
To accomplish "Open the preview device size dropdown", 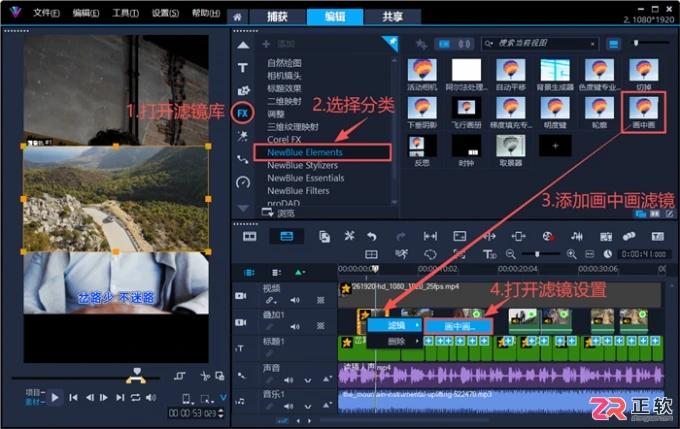I will 187,399.
